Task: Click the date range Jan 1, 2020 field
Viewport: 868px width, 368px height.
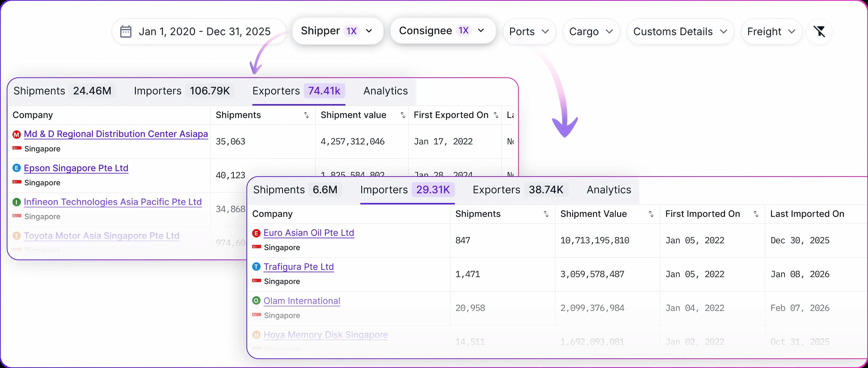Action: [x=204, y=32]
